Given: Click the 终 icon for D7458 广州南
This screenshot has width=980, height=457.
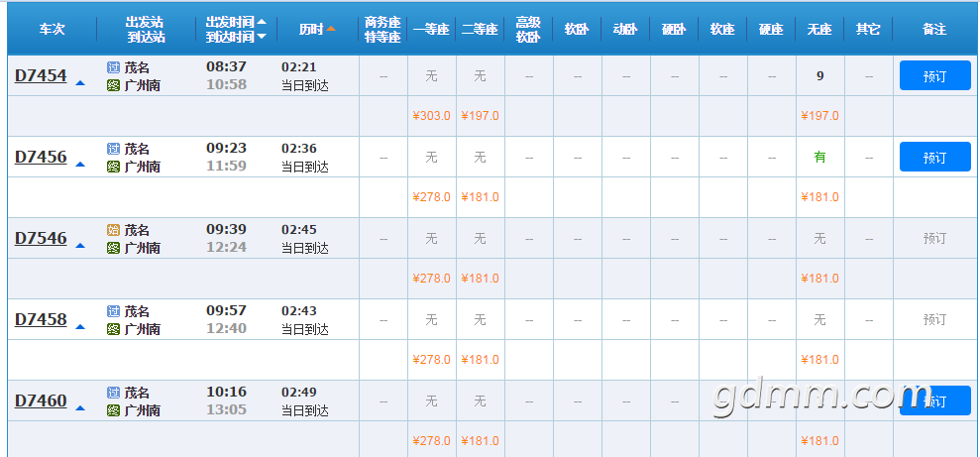Looking at the screenshot, I should [x=113, y=329].
